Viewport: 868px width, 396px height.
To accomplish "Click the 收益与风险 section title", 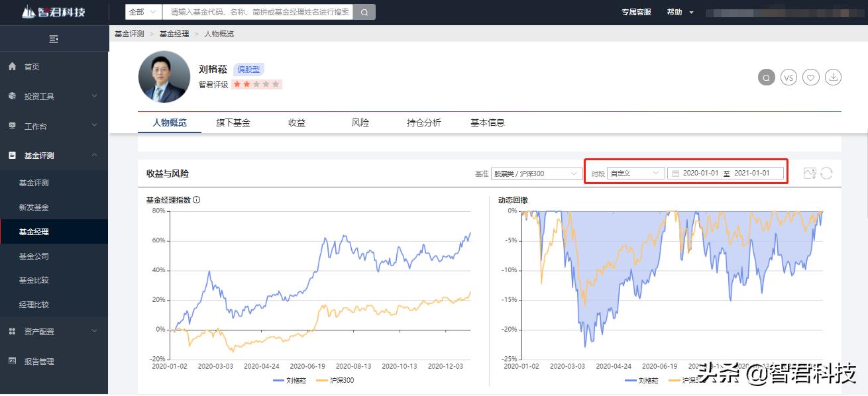I will coord(168,173).
